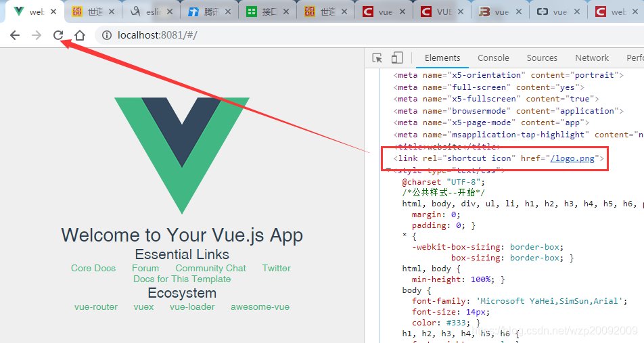This screenshot has height=343, width=644.
Task: Select the meta x5-page-mode line
Action: [x=491, y=122]
